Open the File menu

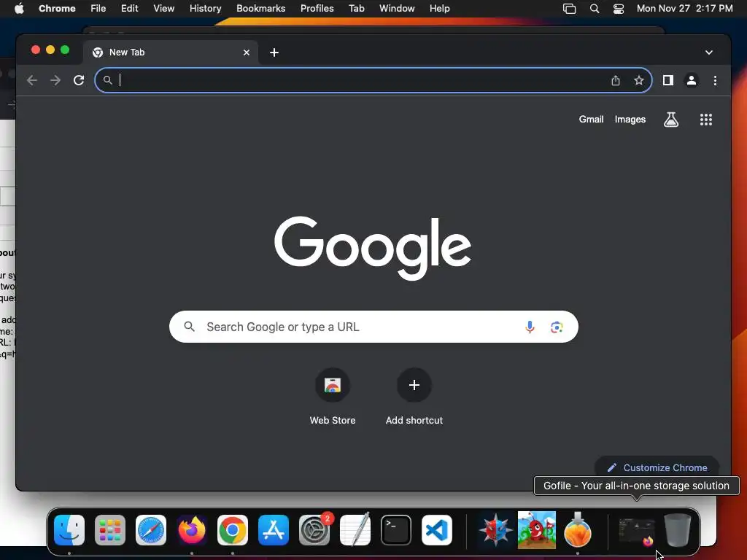pyautogui.click(x=98, y=9)
